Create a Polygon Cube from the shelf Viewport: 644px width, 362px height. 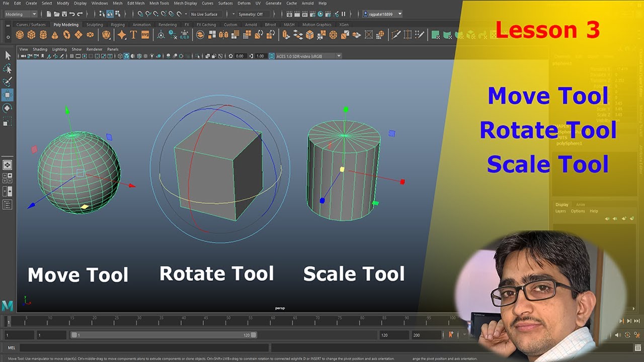(x=31, y=35)
